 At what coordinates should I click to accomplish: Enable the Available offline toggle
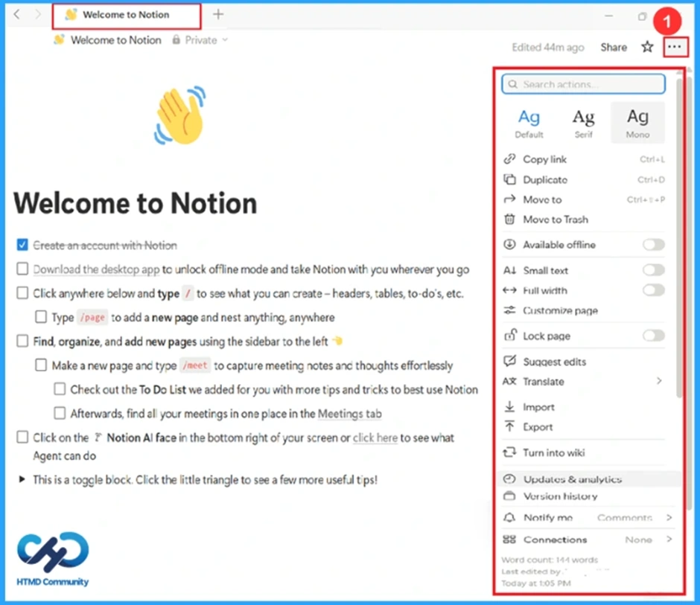(653, 244)
